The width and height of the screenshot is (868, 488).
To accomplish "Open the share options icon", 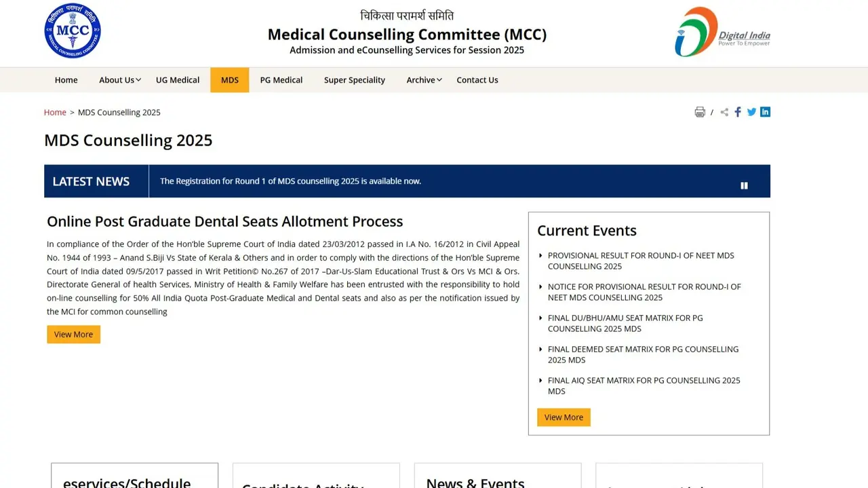I will [x=724, y=111].
